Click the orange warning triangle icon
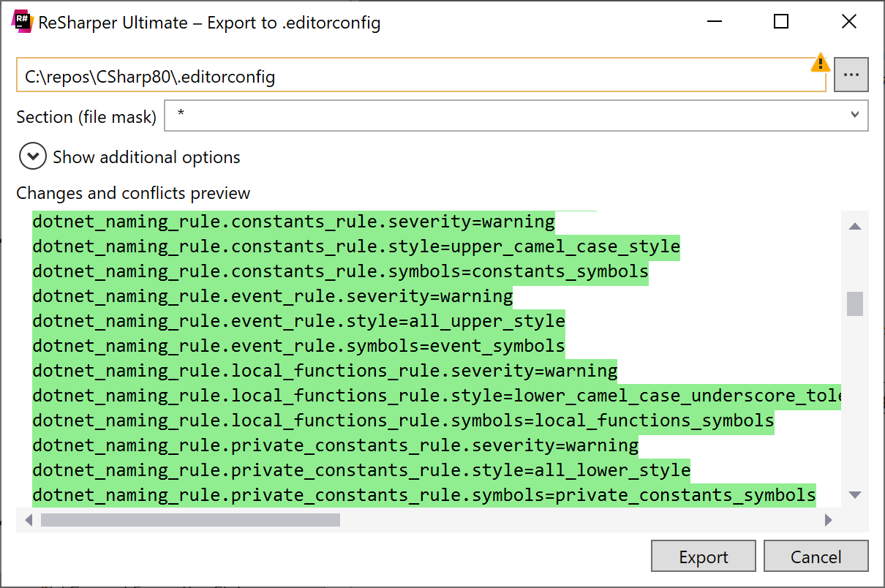Viewport: 885px width, 588px height. 820,63
